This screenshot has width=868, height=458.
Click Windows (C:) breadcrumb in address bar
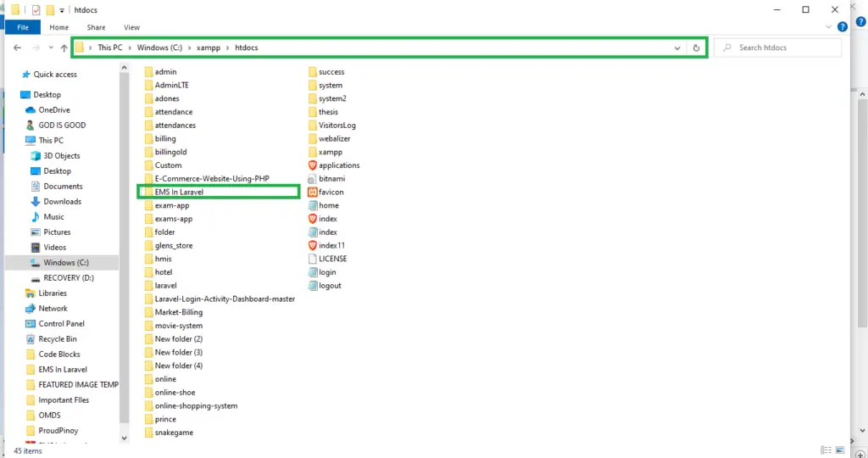(x=161, y=47)
